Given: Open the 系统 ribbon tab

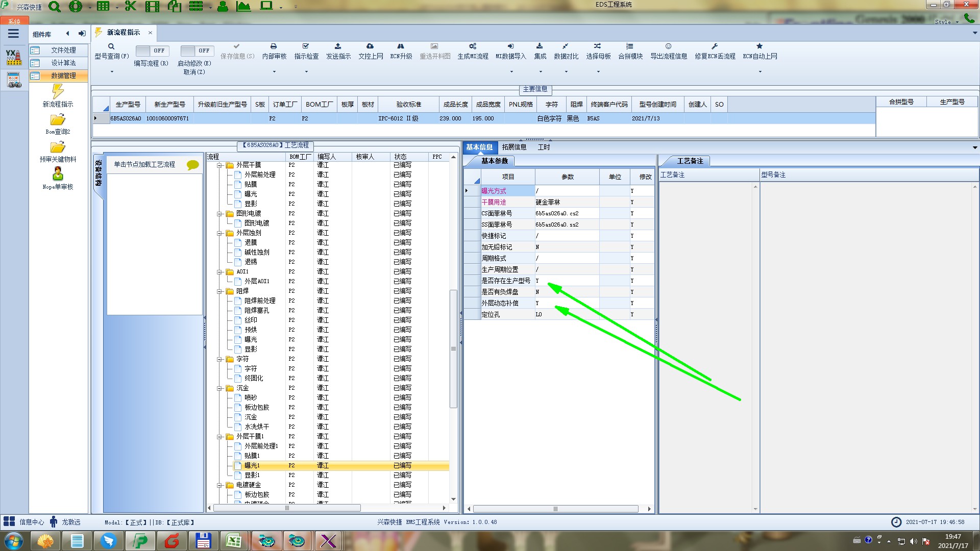Looking at the screenshot, I should tap(14, 21).
